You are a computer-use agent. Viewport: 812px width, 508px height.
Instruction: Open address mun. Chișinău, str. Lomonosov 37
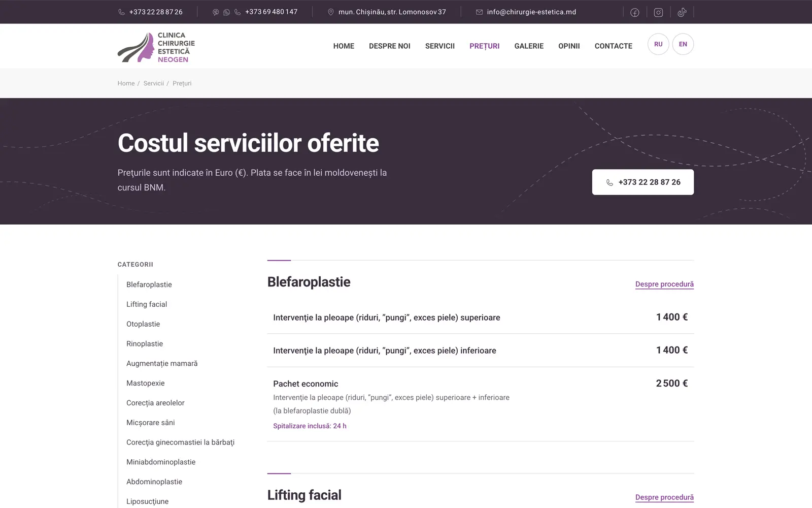click(392, 12)
